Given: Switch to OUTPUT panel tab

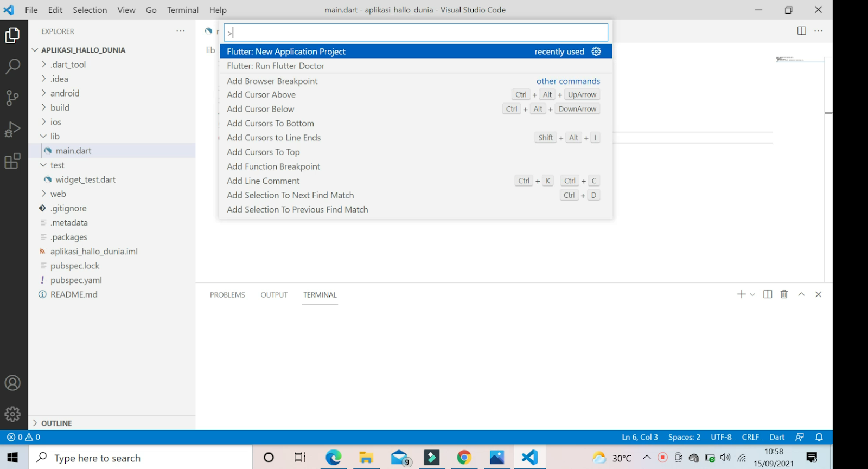Looking at the screenshot, I should (274, 295).
